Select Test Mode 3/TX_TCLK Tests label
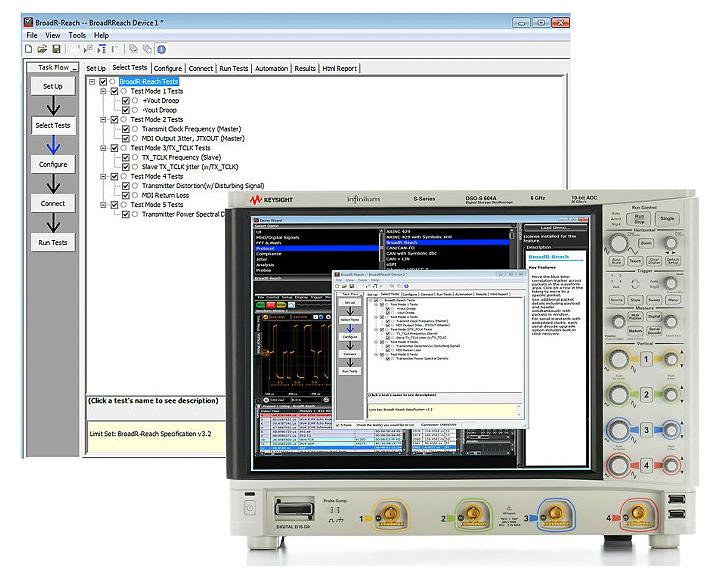Image resolution: width=720 pixels, height=582 pixels. [170, 148]
